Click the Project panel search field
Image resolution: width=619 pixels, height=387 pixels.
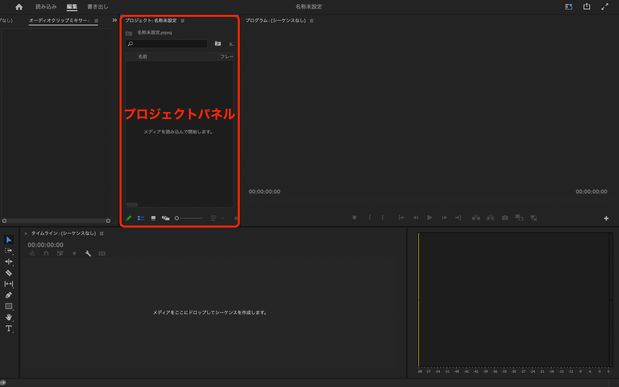tap(167, 43)
